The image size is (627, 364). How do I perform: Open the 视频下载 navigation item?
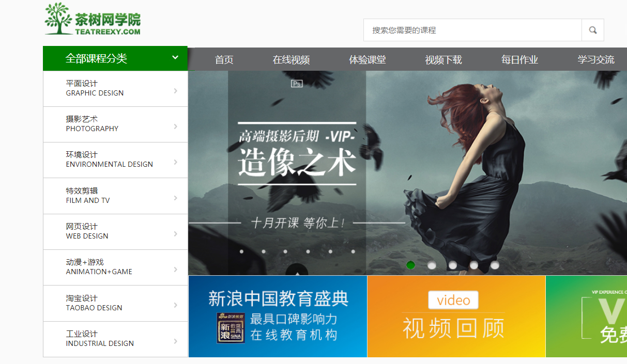[443, 59]
